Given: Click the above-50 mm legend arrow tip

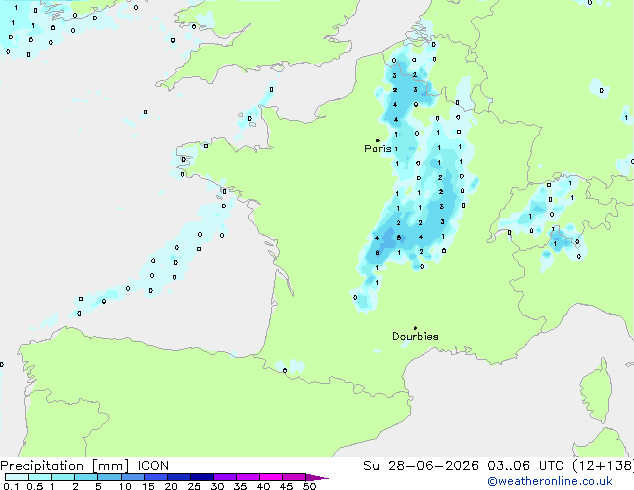Looking at the screenshot, I should click(317, 478).
